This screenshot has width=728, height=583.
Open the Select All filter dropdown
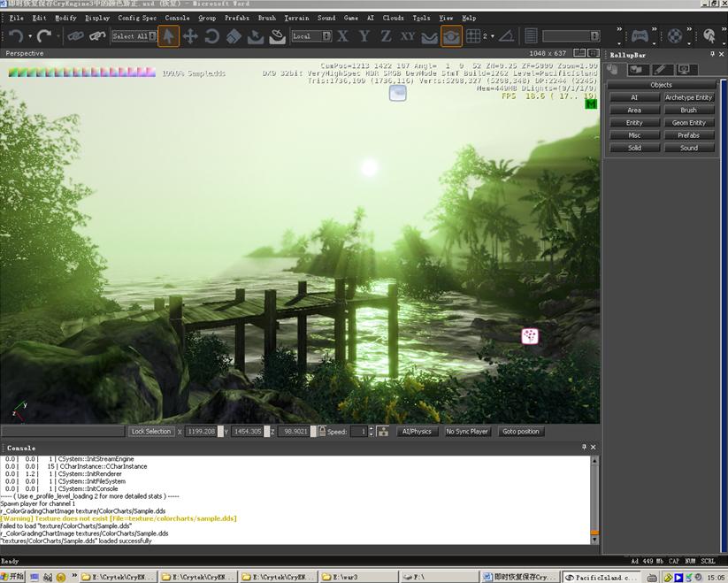(134, 36)
